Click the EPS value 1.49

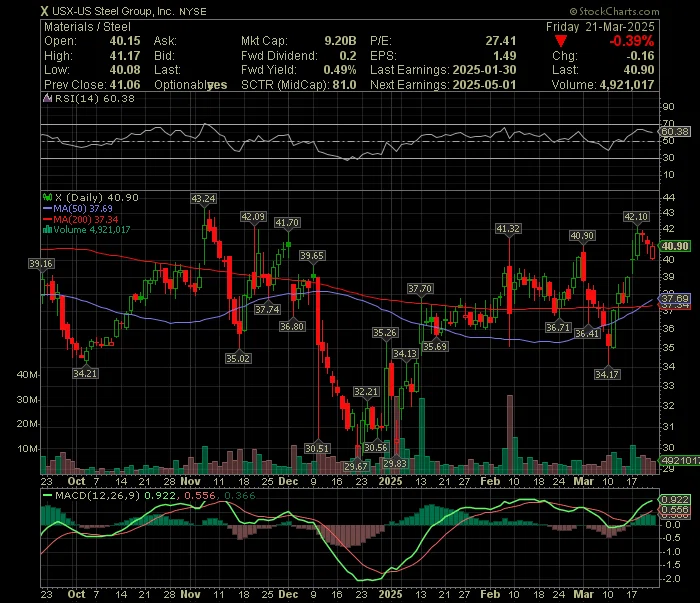[504, 56]
